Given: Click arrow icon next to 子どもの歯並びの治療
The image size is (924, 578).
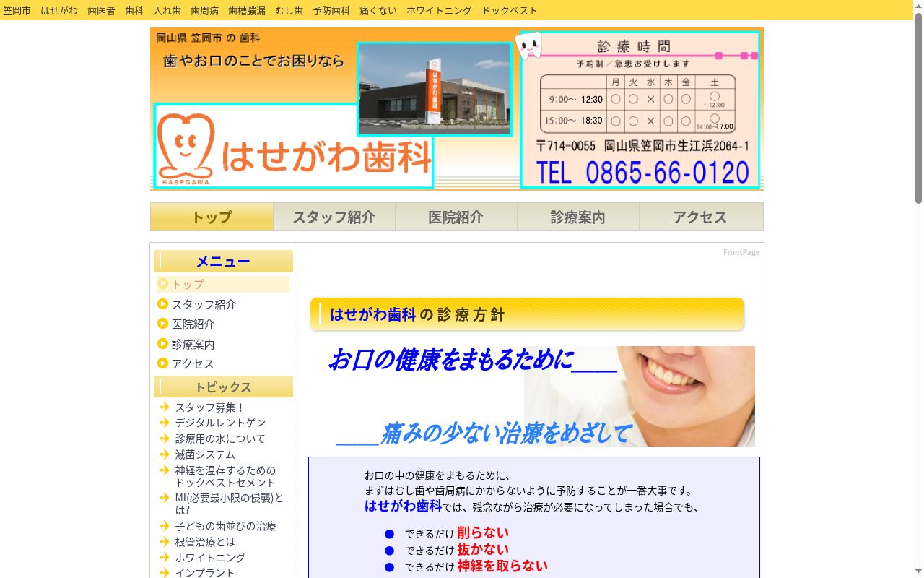Looking at the screenshot, I should (x=165, y=526).
